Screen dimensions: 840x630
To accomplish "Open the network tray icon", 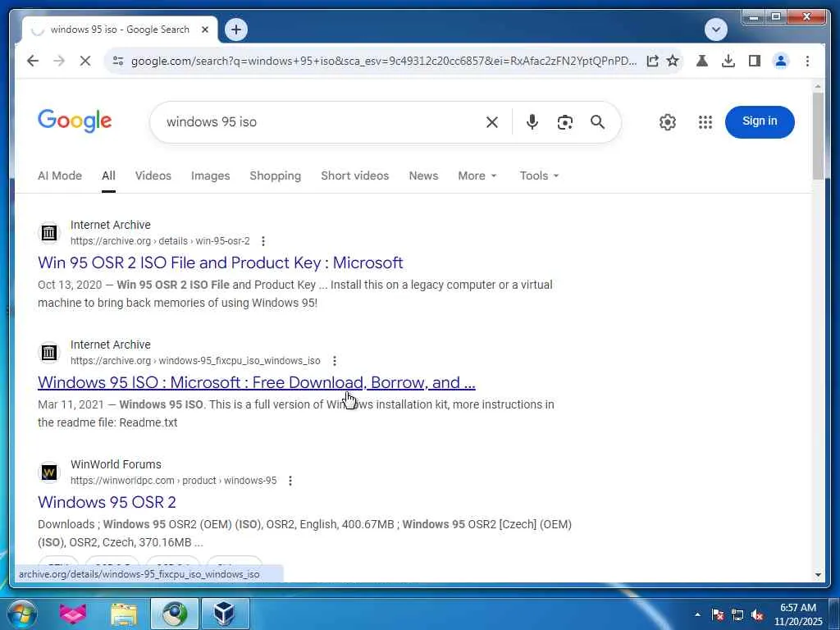I will (737, 614).
